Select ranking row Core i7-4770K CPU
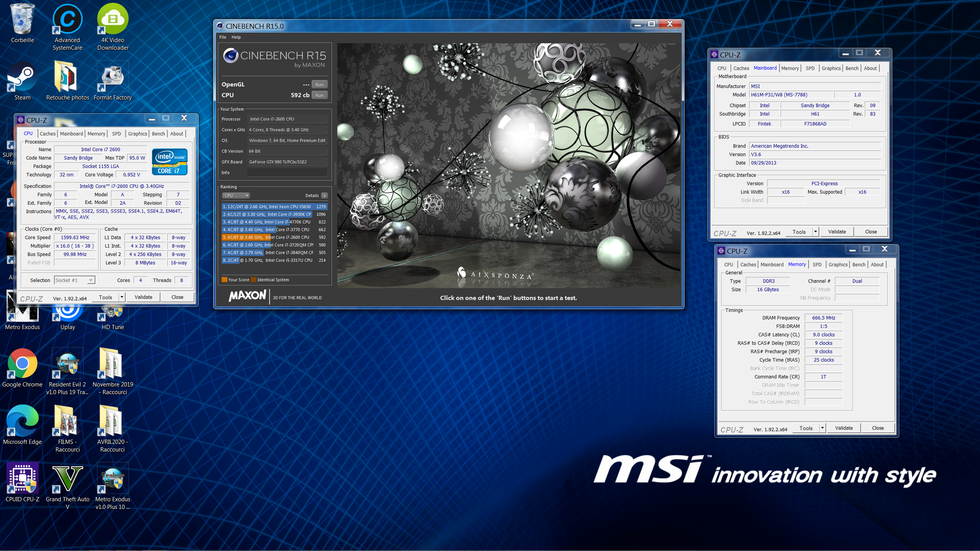The height and width of the screenshot is (551, 980). click(274, 222)
